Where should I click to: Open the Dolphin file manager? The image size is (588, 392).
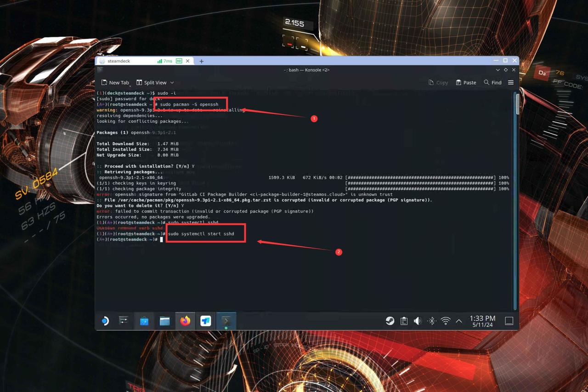tap(165, 321)
